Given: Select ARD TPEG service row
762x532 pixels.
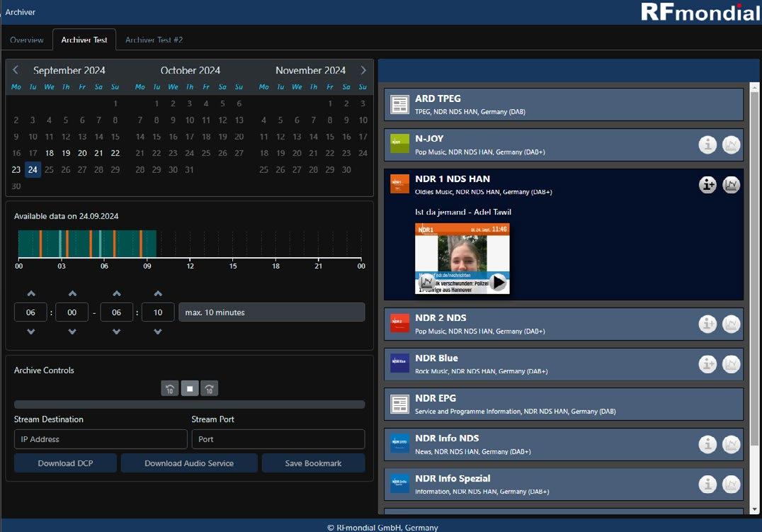Looking at the screenshot, I should pos(564,105).
